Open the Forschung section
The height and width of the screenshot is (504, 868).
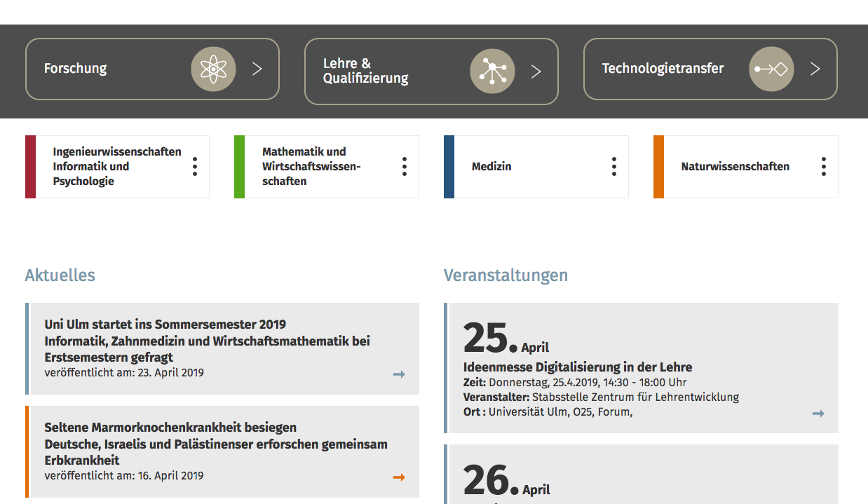(76, 69)
